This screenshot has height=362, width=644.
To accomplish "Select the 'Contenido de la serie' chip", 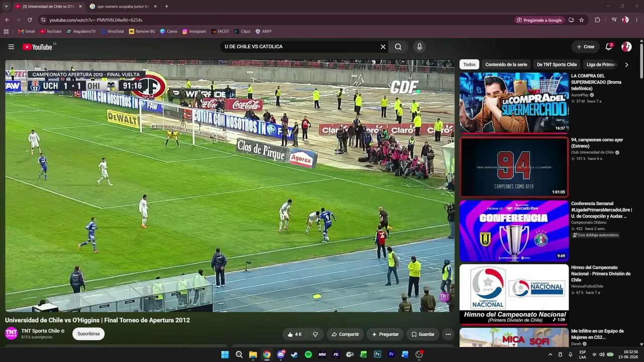I will [506, 64].
